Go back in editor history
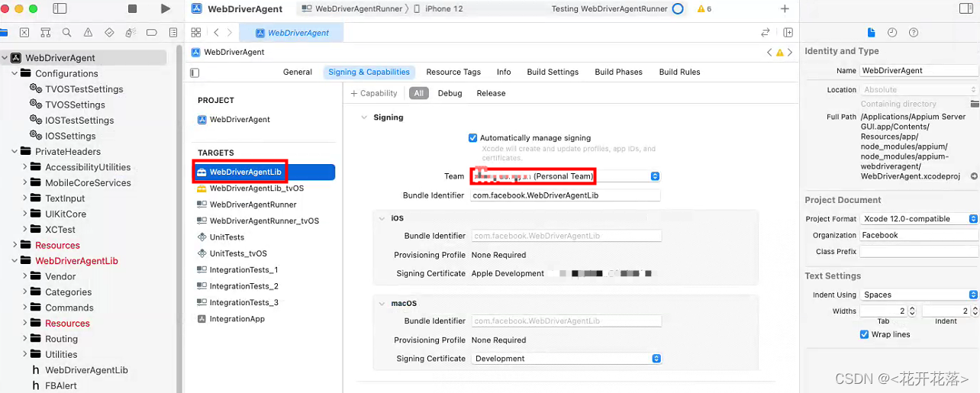This screenshot has height=393, width=980. tap(217, 33)
